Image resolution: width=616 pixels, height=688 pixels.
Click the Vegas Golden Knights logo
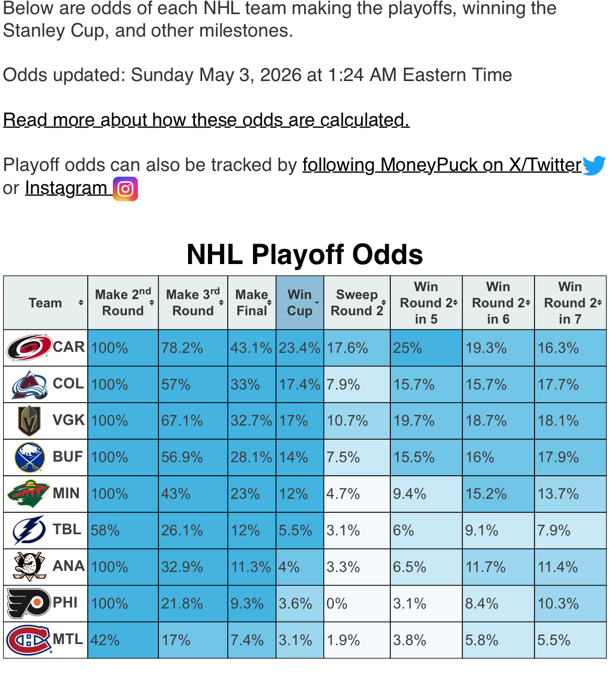point(30,421)
